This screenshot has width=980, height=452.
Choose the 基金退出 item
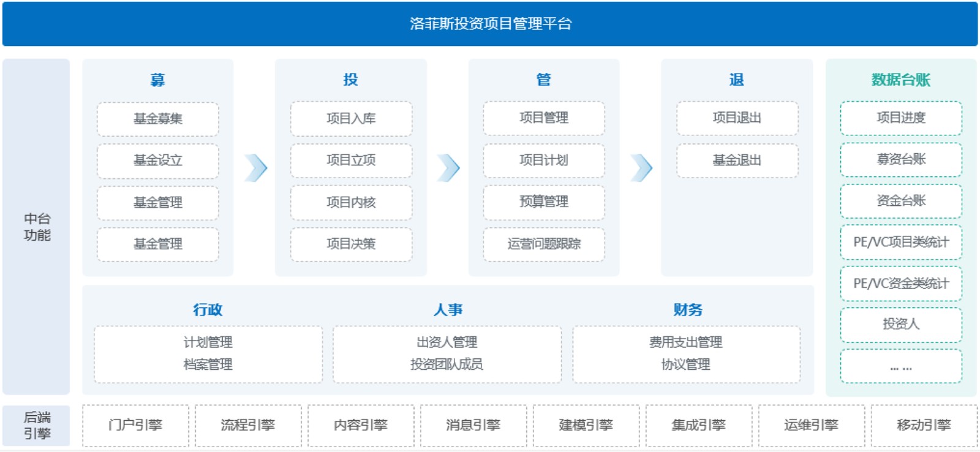737,160
